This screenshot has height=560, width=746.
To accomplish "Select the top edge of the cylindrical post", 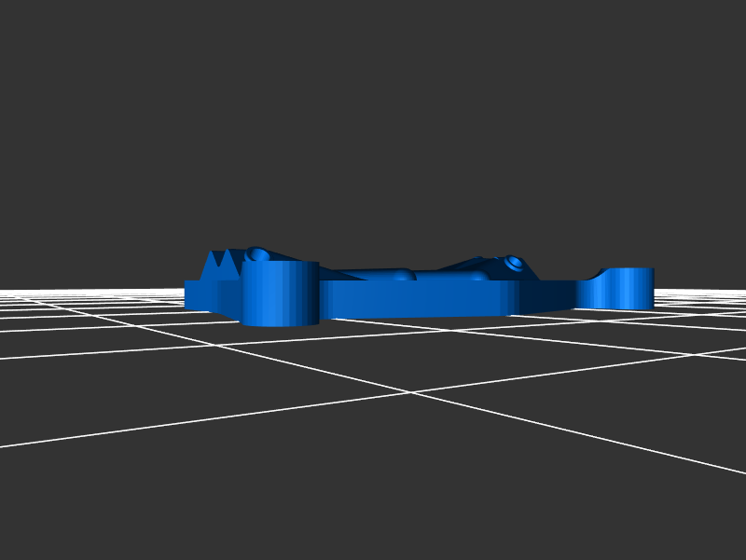I will point(281,264).
